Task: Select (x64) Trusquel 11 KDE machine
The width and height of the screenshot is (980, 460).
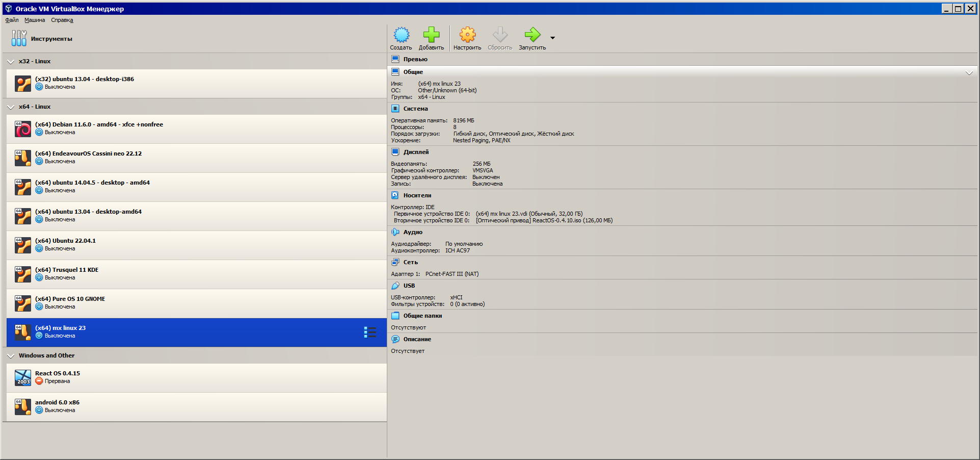Action: [x=197, y=274]
